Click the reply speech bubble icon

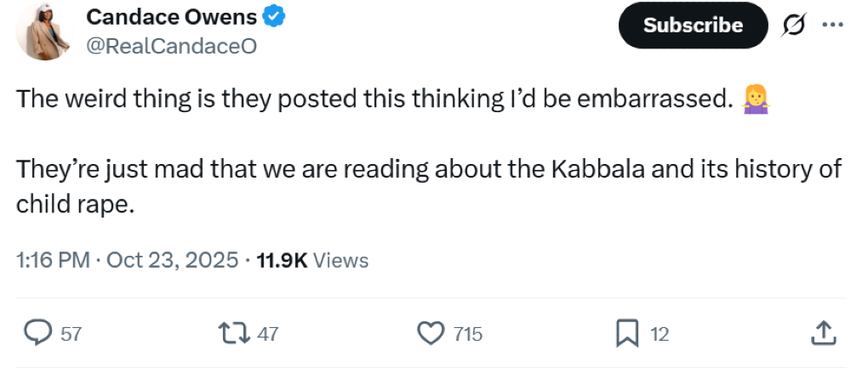[37, 333]
